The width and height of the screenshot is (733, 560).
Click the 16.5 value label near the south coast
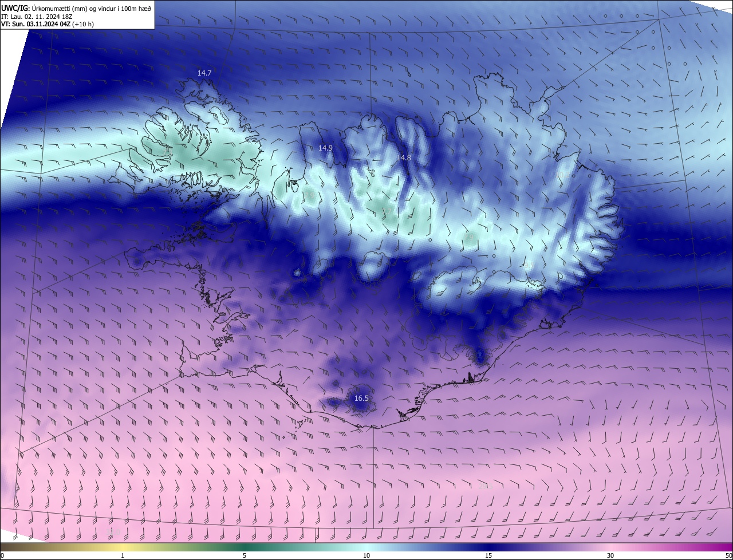coord(361,399)
